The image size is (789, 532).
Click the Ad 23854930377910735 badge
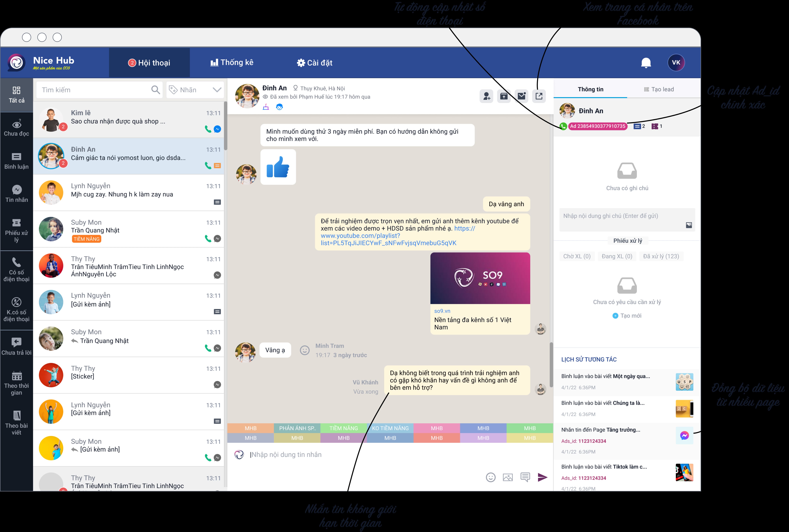pos(598,126)
